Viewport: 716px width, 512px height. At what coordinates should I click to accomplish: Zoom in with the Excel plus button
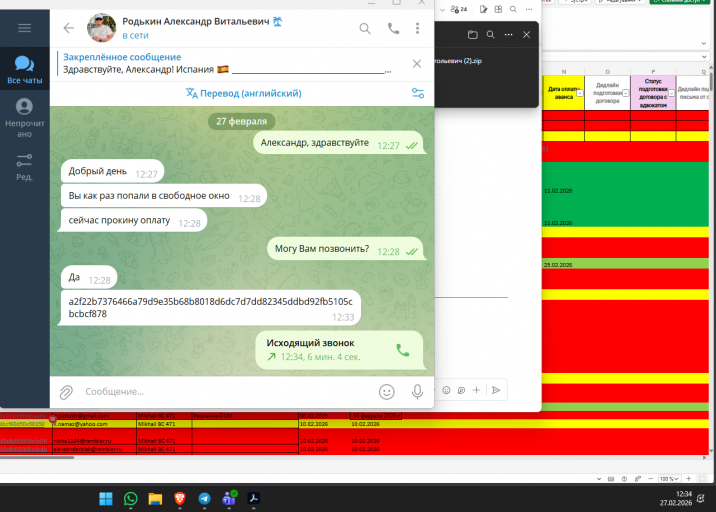pyautogui.click(x=689, y=479)
